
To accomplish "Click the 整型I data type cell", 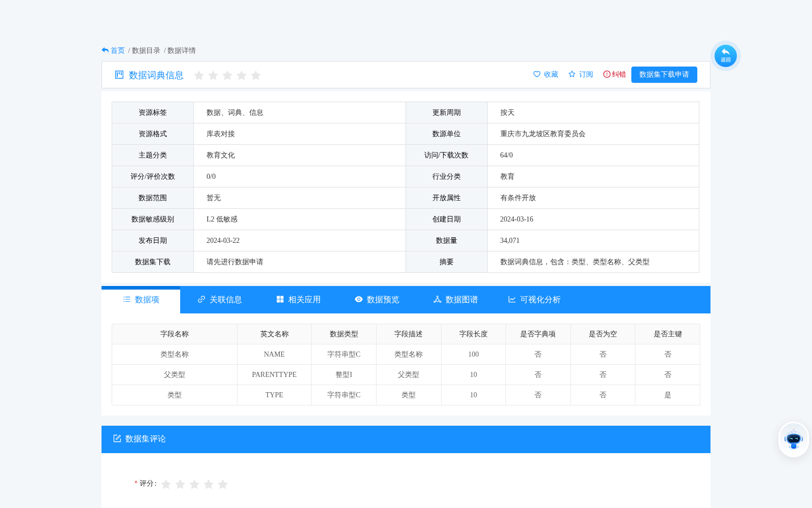I will [344, 374].
